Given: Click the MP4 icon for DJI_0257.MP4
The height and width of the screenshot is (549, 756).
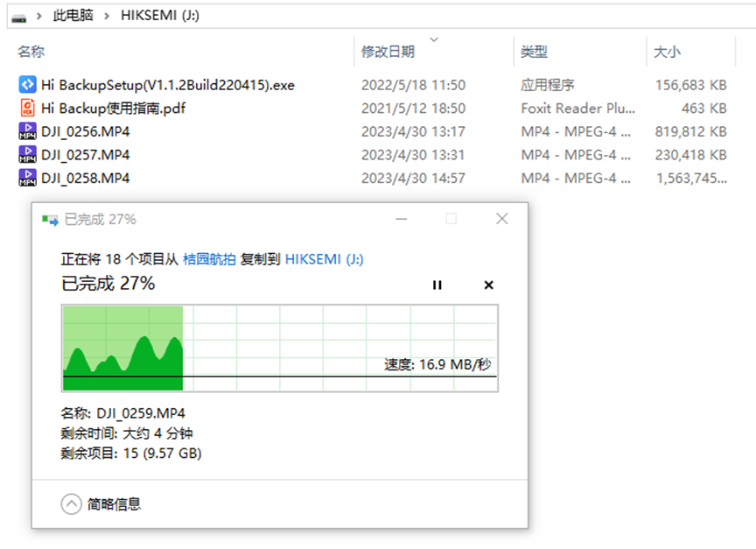Looking at the screenshot, I should click(x=27, y=155).
